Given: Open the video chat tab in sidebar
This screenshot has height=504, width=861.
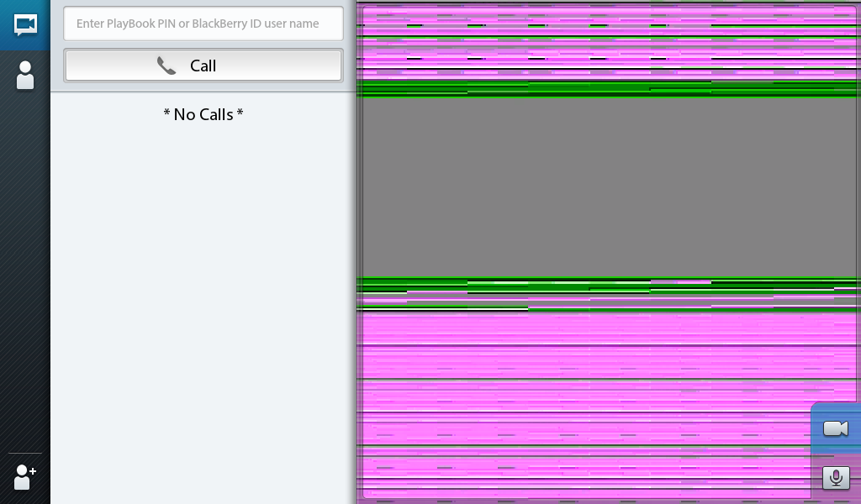Looking at the screenshot, I should (x=25, y=24).
